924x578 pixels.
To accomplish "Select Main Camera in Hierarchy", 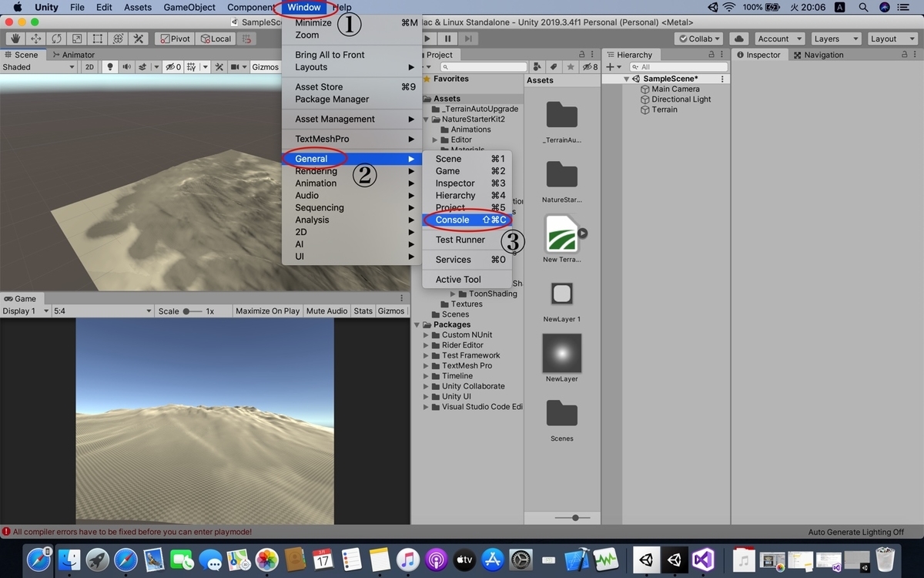I will click(675, 89).
